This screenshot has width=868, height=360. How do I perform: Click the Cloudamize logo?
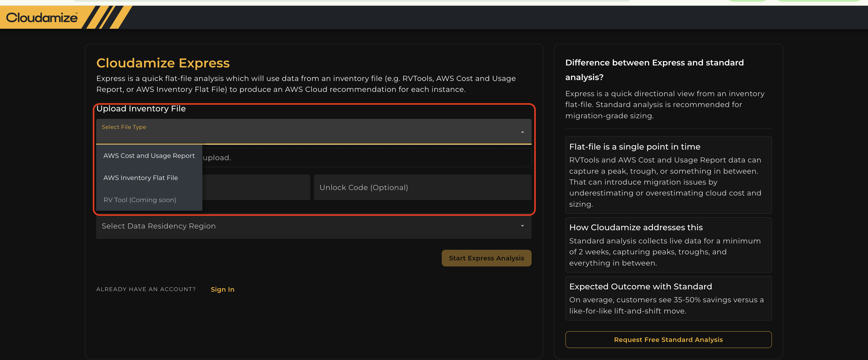click(x=42, y=17)
